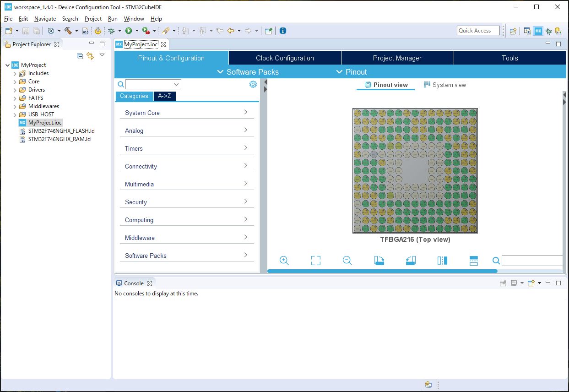Viewport: 569px width, 392px height.
Task: Open the Navigate menu
Action: 45,19
